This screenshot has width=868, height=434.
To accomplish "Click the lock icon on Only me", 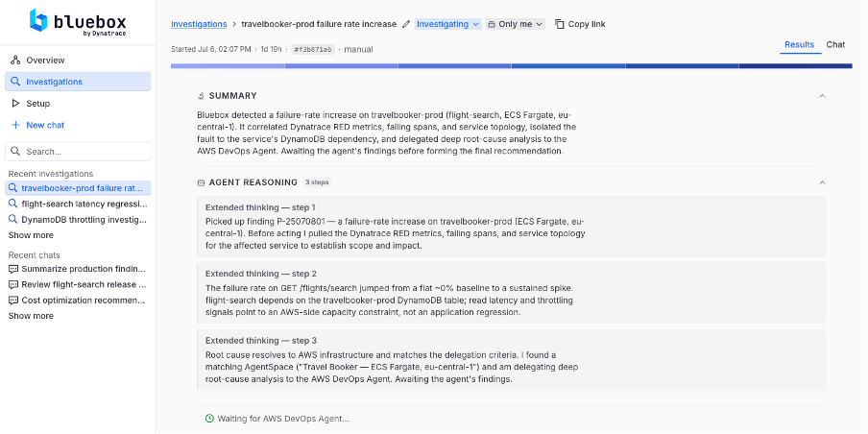I will (x=492, y=24).
